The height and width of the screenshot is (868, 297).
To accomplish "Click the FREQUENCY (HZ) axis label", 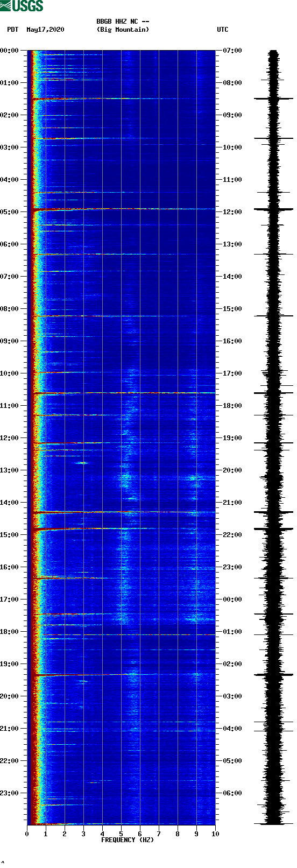I will click(x=128, y=840).
